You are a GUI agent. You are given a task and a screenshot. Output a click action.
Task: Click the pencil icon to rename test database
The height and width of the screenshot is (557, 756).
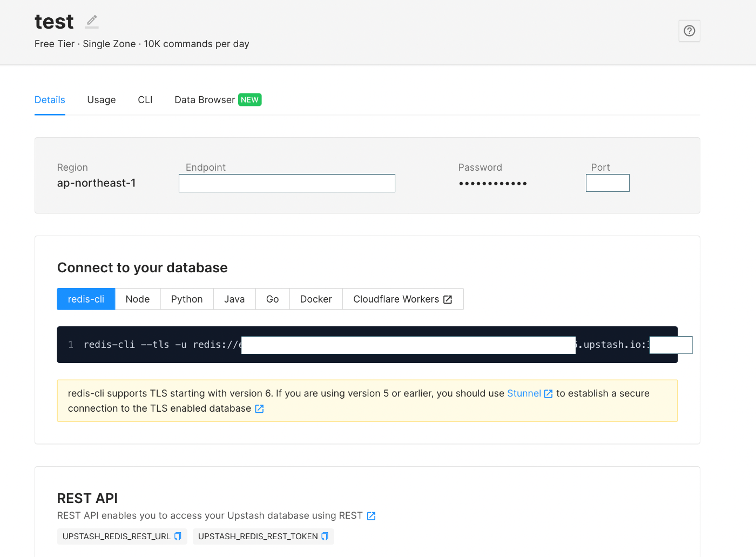click(92, 22)
